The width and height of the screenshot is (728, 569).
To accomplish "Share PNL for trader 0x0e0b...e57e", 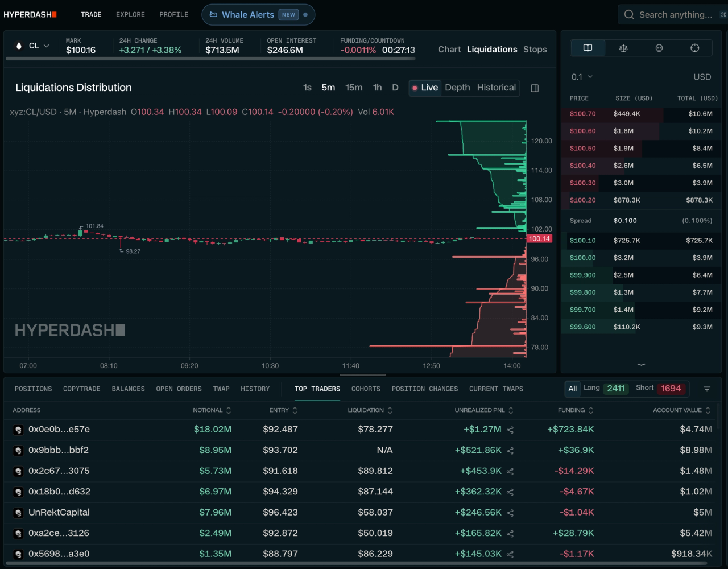I will point(510,430).
